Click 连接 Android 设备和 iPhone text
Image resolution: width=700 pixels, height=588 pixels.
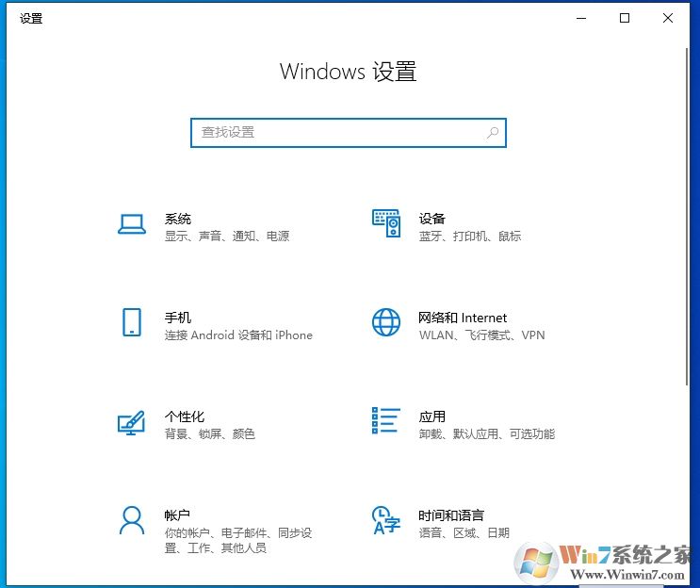[238, 335]
